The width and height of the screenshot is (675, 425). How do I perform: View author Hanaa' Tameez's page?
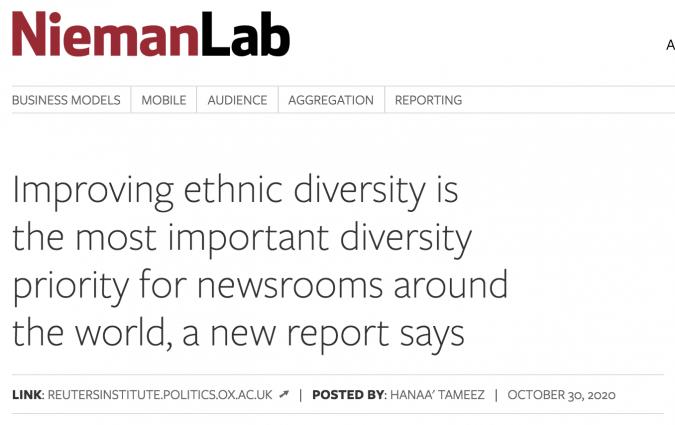pos(437,395)
